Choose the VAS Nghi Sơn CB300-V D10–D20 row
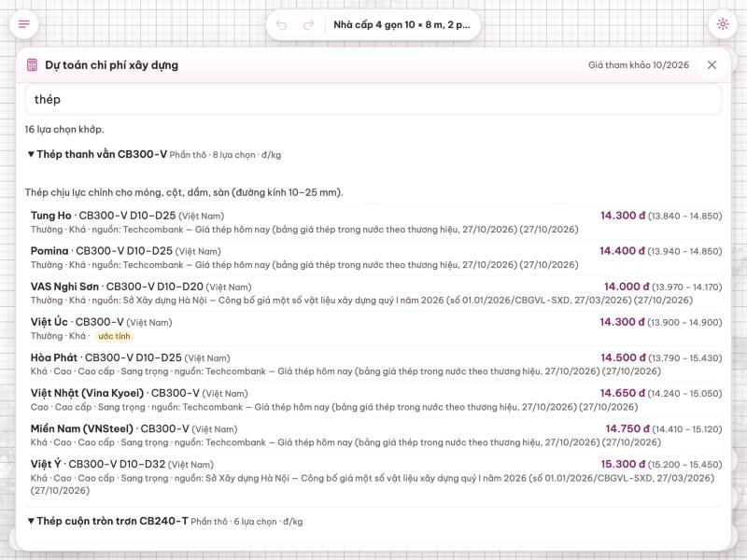The image size is (747, 560). 376,293
